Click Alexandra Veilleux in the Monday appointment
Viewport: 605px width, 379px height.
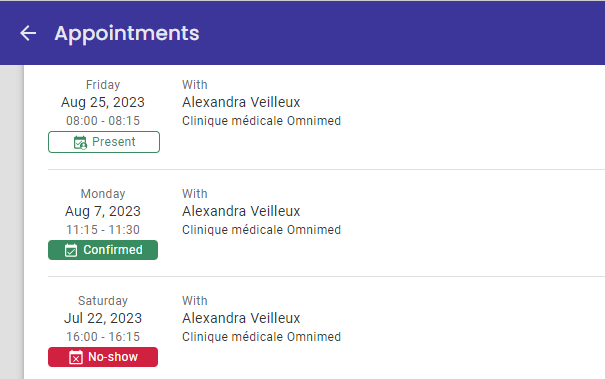tap(241, 211)
